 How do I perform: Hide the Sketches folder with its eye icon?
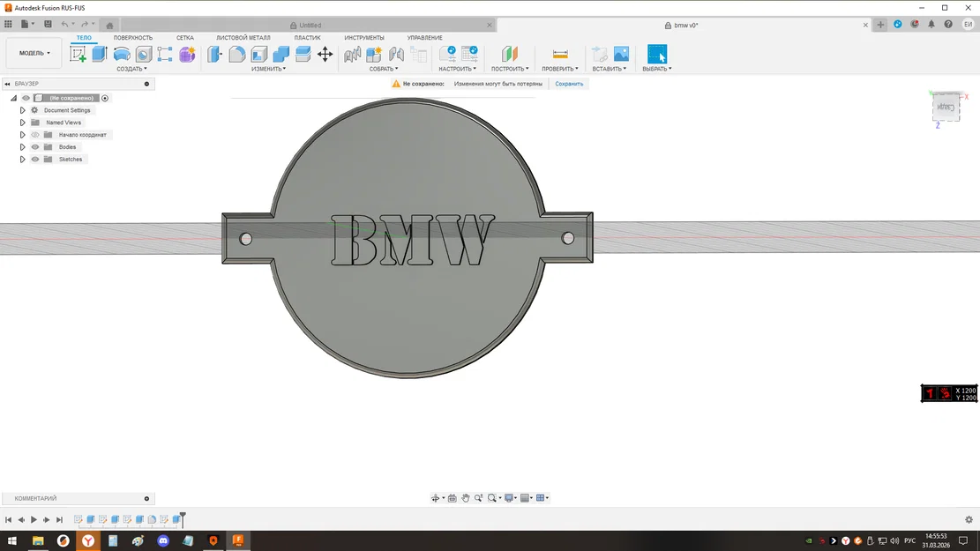[35, 159]
